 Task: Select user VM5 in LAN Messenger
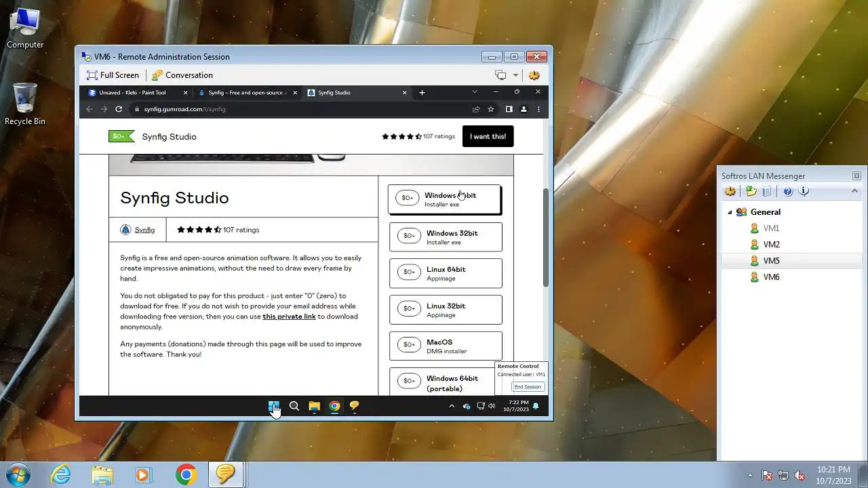click(771, 261)
